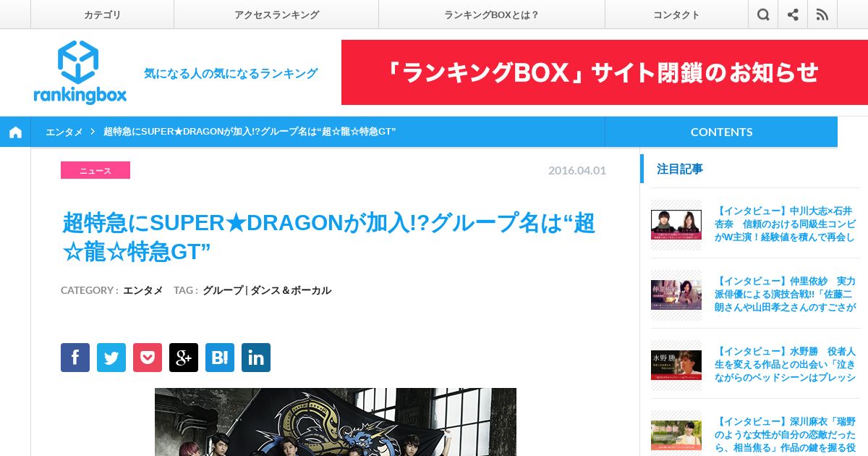Select the CONTENTS tab
Viewport: 868px width, 456px height.
pos(721,132)
